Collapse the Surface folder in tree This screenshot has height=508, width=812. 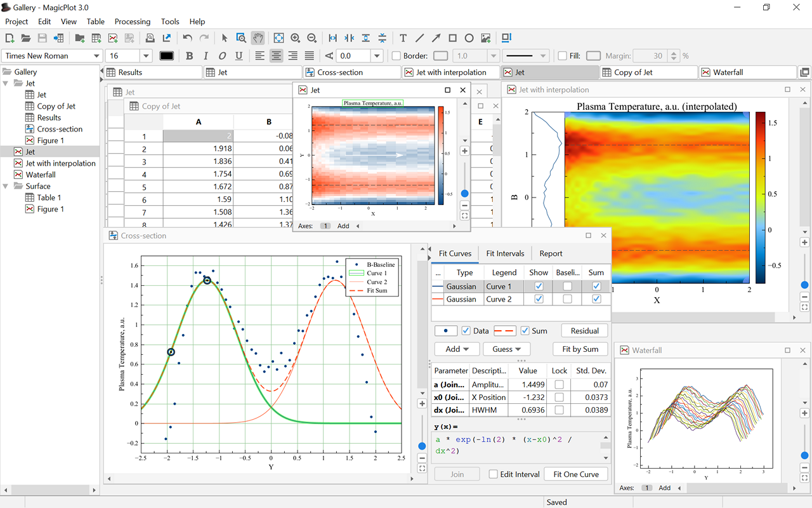[x=6, y=186]
